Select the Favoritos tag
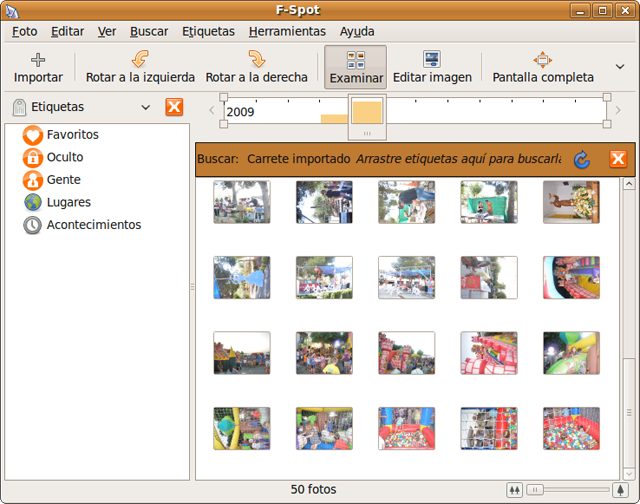 point(72,135)
